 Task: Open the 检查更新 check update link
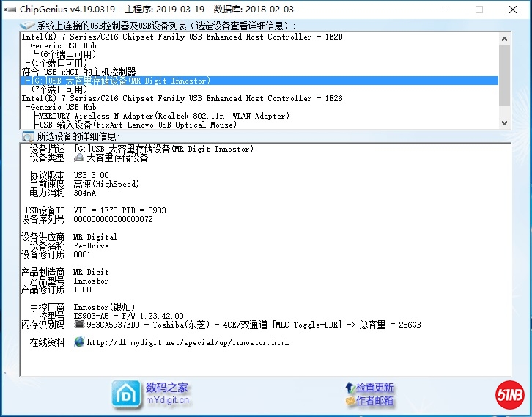click(x=374, y=388)
